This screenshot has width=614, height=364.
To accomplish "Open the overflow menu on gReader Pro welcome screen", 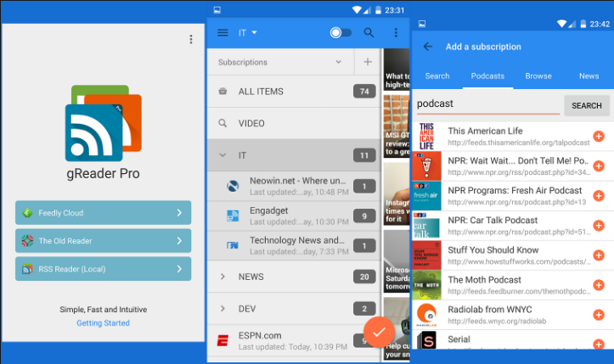I will (x=191, y=39).
